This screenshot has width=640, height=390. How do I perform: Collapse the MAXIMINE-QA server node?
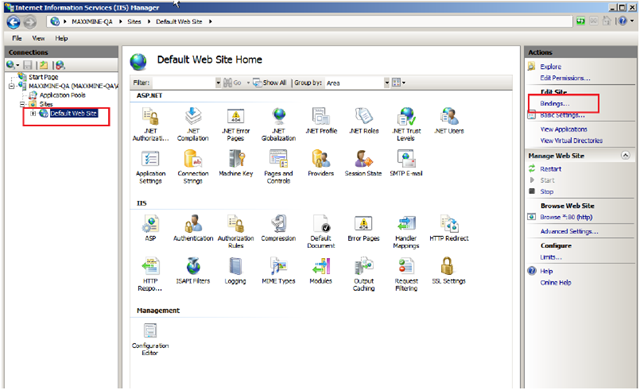pos(11,86)
